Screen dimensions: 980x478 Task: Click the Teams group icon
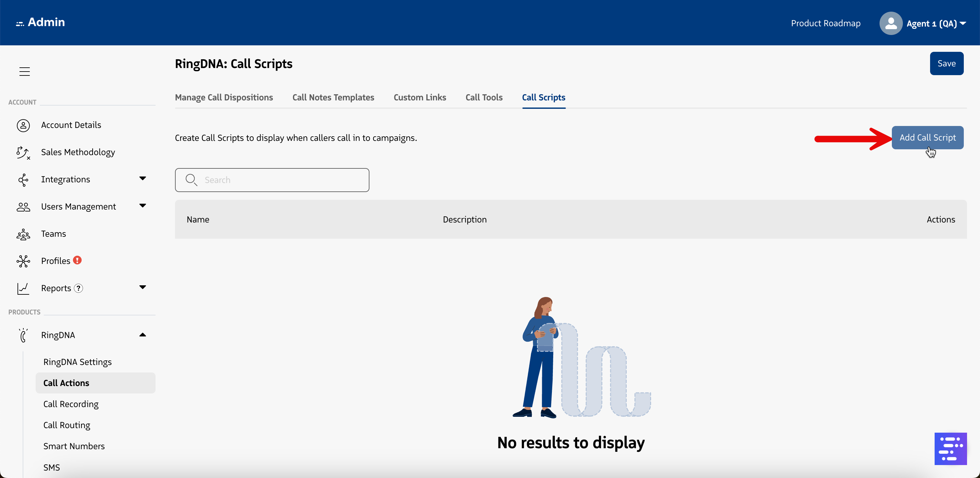23,234
